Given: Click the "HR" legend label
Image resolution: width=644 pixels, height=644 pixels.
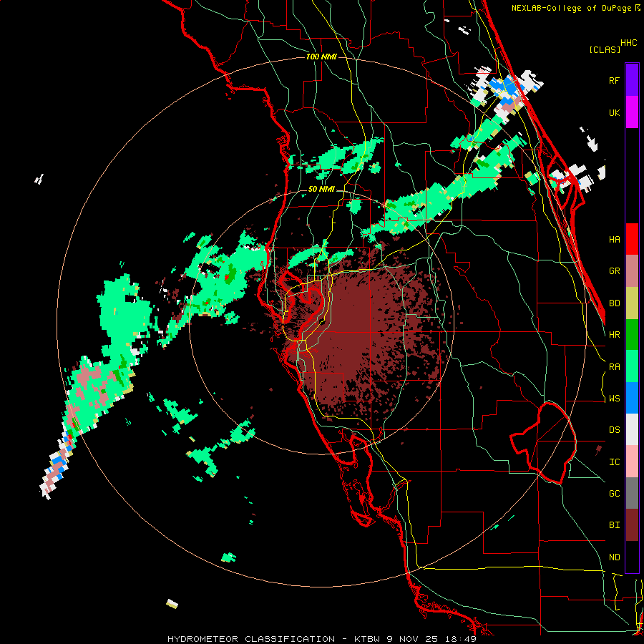Looking at the screenshot, I should point(614,335).
